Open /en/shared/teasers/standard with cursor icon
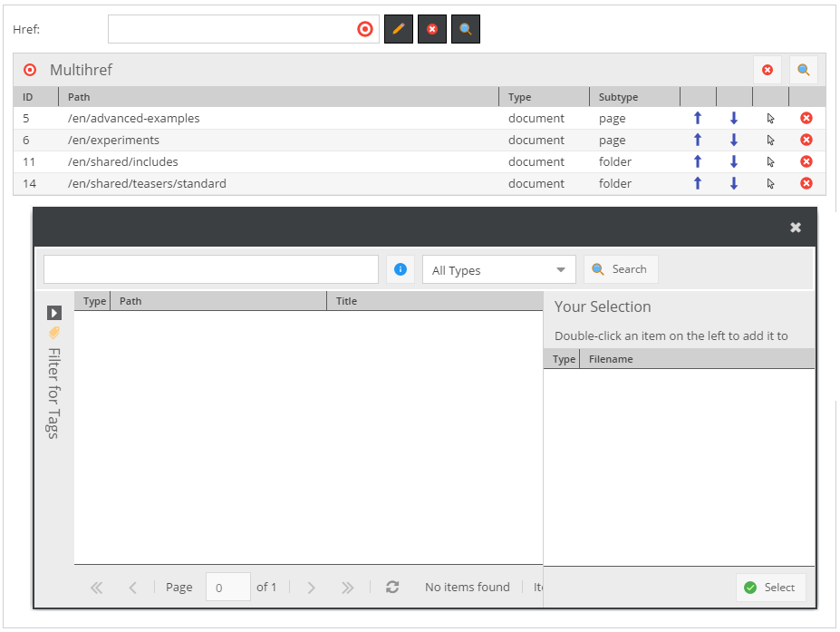 click(770, 183)
